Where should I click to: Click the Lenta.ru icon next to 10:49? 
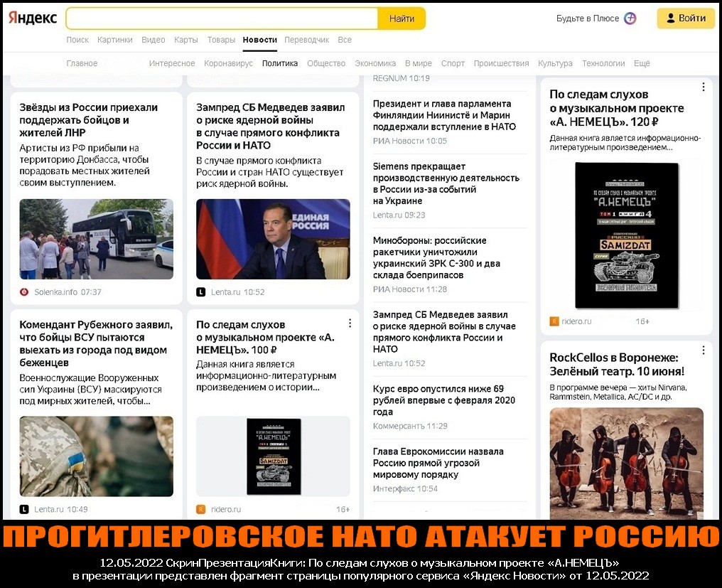click(24, 509)
